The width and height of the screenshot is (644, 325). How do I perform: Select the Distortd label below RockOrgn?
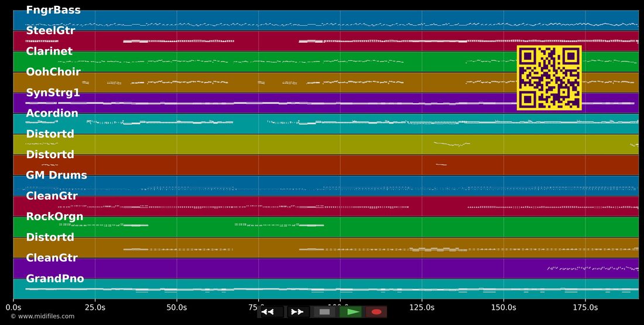click(x=50, y=237)
